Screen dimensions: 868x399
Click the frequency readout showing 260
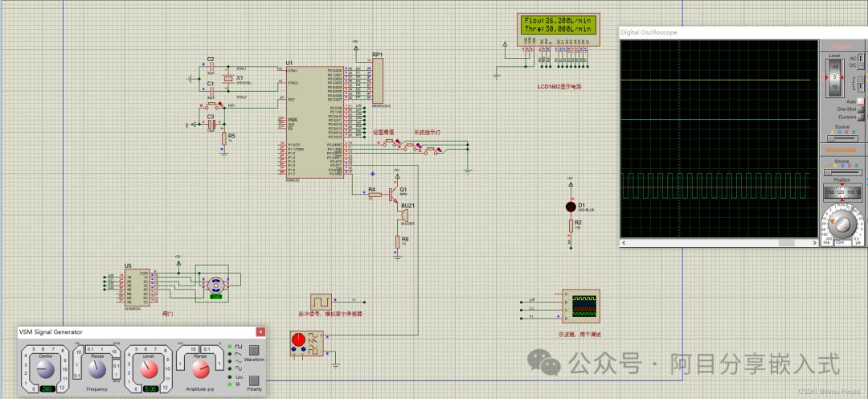(48, 389)
